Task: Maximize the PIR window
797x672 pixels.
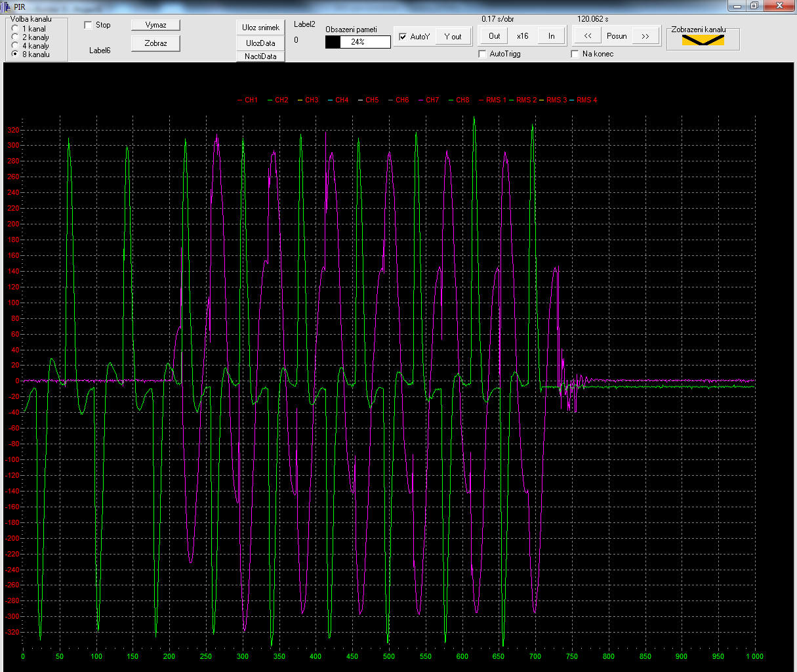Action: click(x=755, y=5)
